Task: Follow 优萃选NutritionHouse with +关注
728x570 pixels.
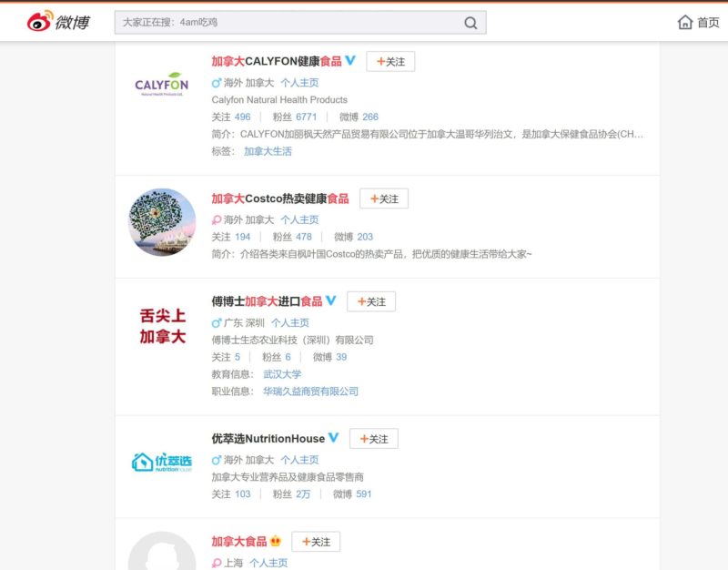Action: coord(374,439)
